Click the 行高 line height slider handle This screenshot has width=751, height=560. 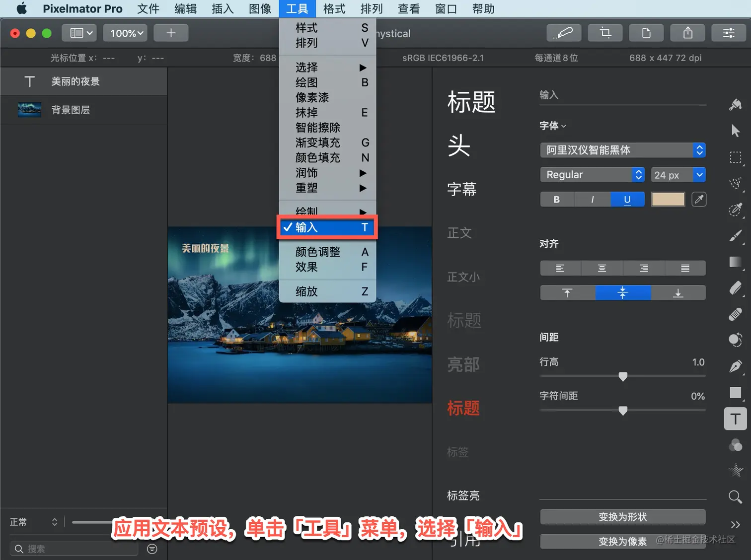click(623, 377)
